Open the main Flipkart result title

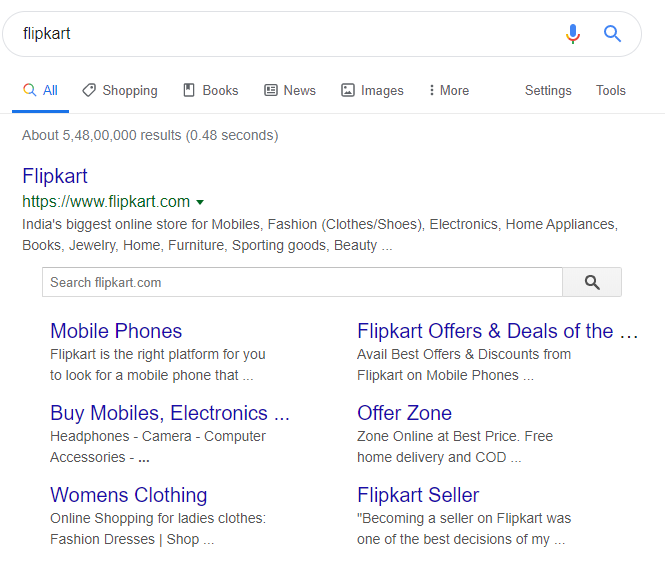coord(55,176)
